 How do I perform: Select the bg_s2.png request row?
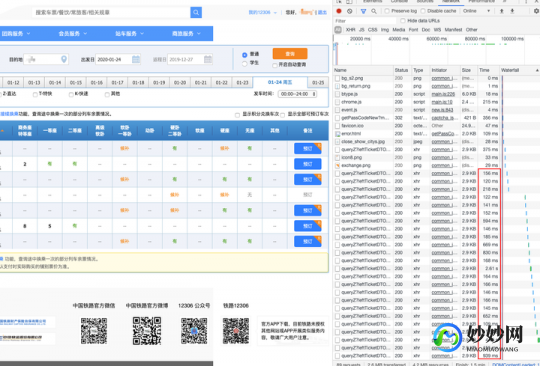436,78
